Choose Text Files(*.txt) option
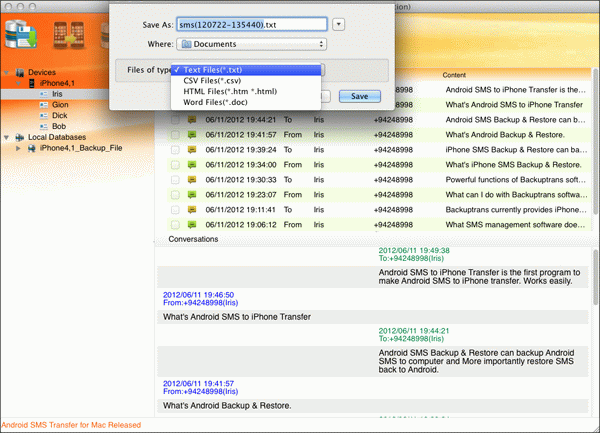This screenshot has height=433, width=600. pyautogui.click(x=246, y=70)
